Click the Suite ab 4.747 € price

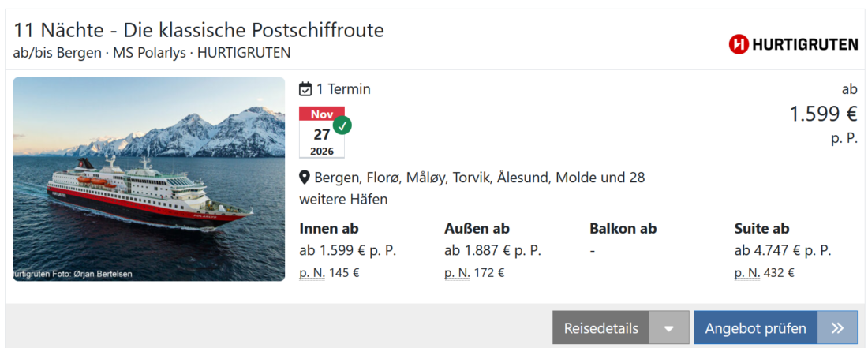[x=783, y=251]
